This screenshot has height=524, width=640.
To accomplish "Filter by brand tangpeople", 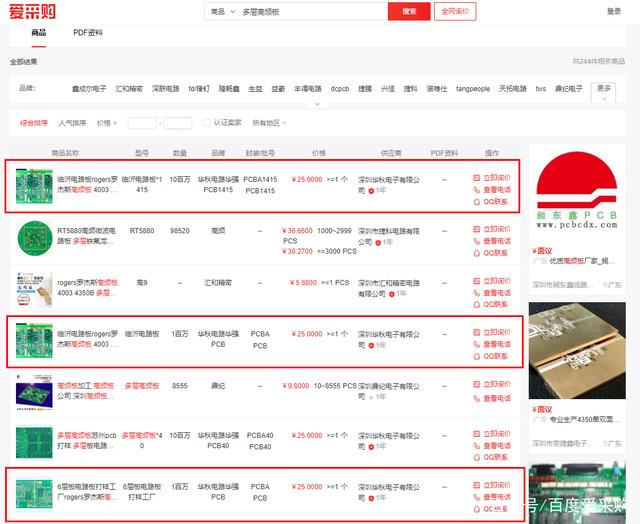I will (x=473, y=89).
